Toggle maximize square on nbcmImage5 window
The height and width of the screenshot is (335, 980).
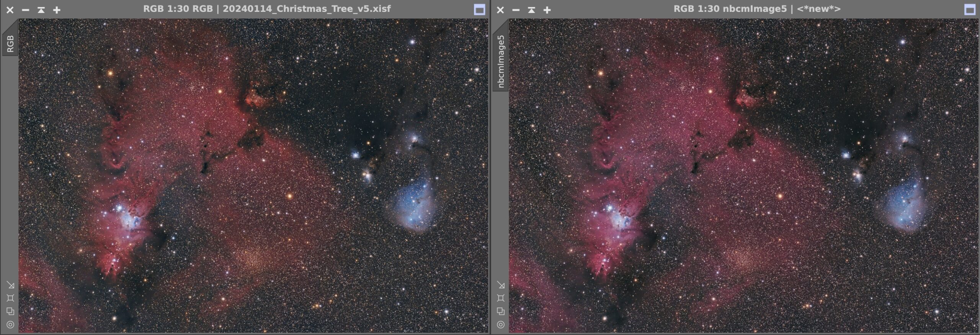970,10
